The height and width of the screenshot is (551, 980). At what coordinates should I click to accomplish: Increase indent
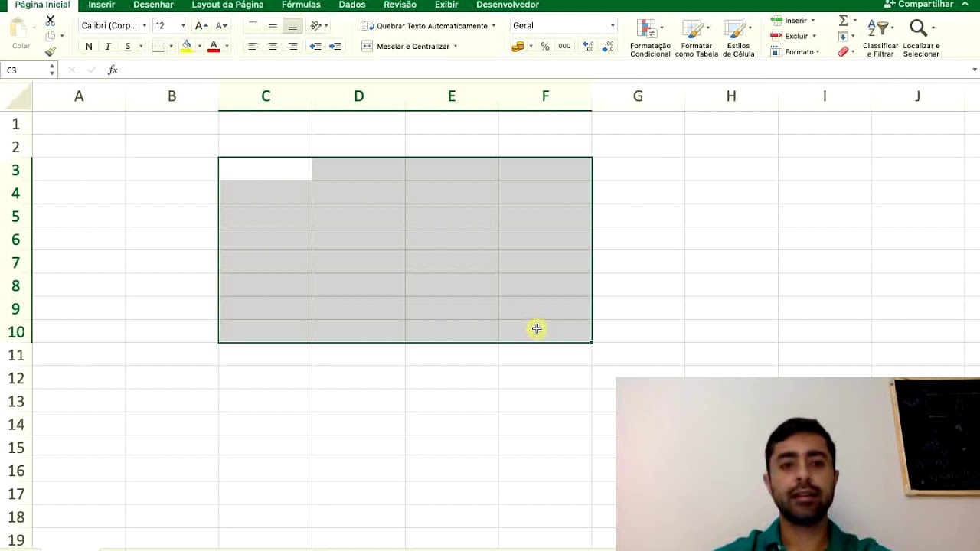click(335, 47)
